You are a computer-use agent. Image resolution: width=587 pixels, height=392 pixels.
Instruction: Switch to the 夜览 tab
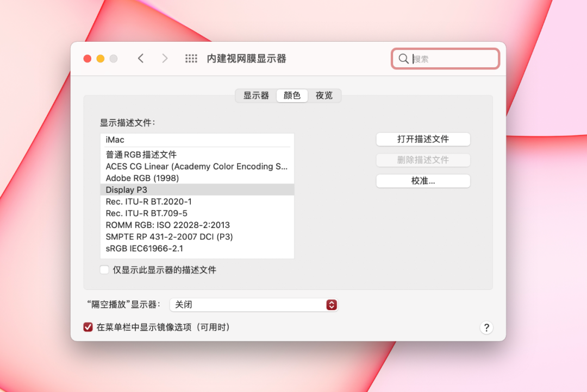[324, 96]
